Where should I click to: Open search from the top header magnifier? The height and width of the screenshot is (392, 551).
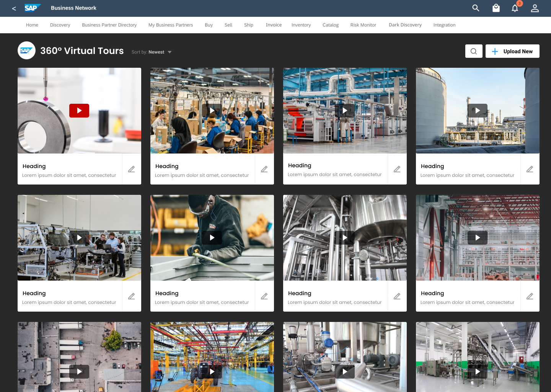pos(476,8)
